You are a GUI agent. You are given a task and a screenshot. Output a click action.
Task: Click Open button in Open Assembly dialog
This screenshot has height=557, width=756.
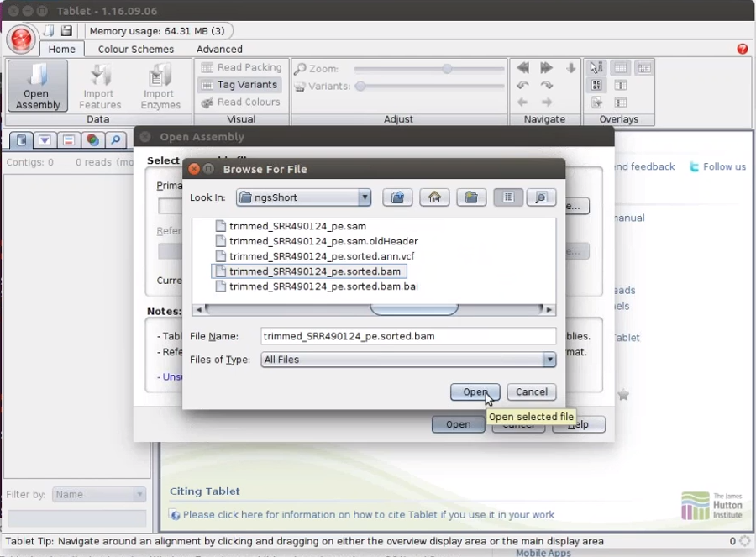click(x=458, y=424)
